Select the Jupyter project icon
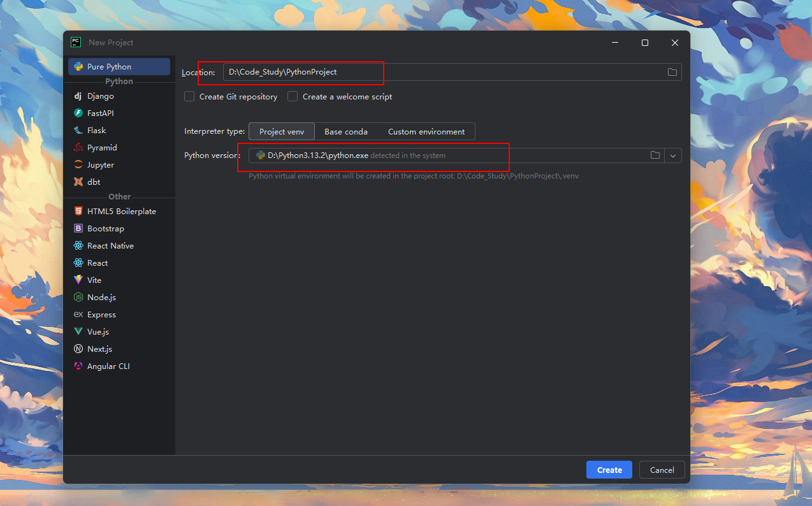 coord(78,165)
